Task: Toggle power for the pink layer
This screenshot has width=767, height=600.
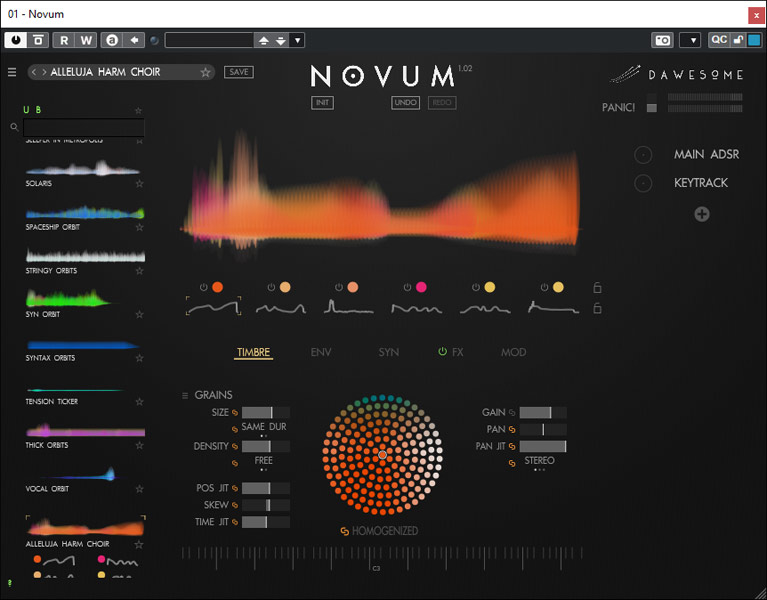Action: pos(407,288)
